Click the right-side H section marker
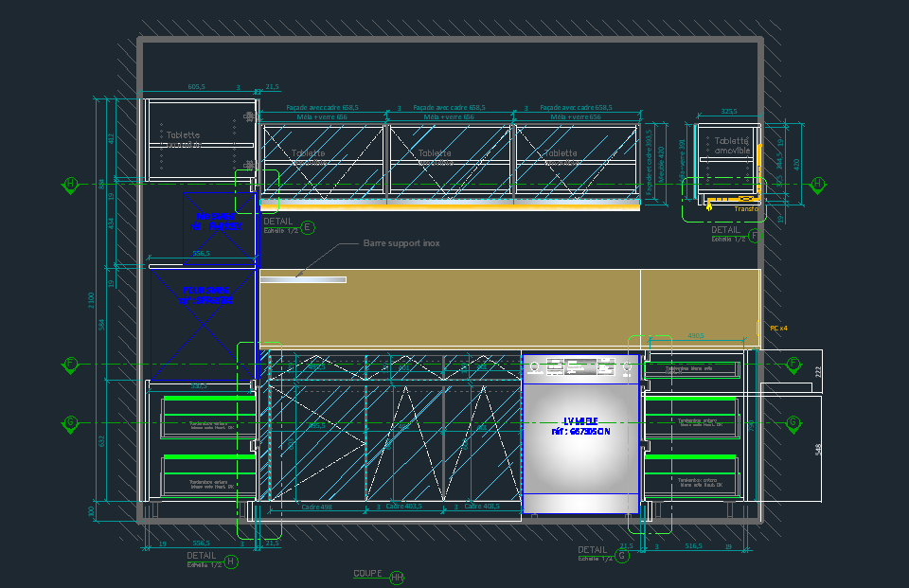This screenshot has width=909, height=588. [818, 184]
